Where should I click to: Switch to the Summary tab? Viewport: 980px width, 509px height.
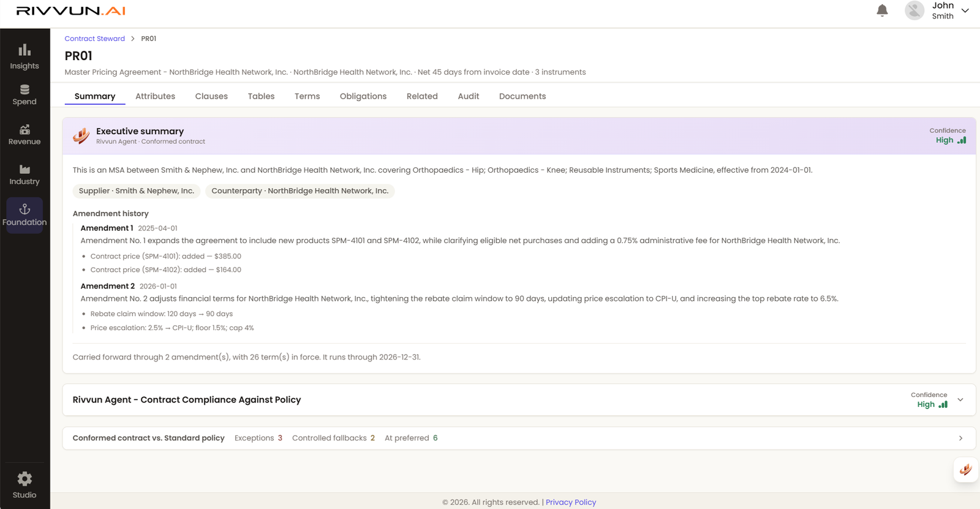click(95, 96)
